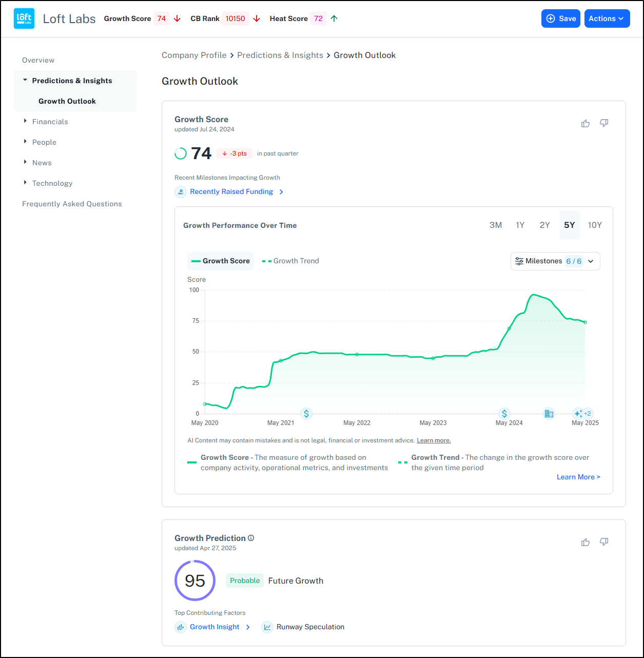This screenshot has height=658, width=644.
Task: Go to Company Profile breadcrumb
Action: (x=194, y=55)
